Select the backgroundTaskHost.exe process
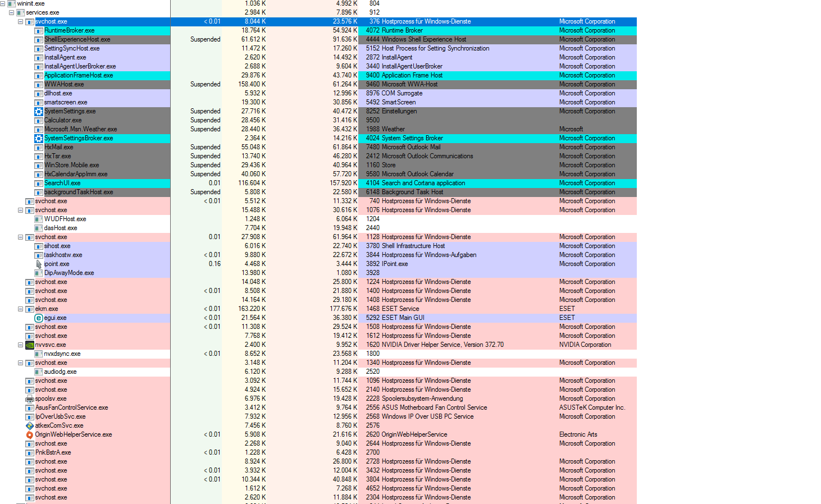This screenshot has width=821, height=504. pyautogui.click(x=79, y=192)
